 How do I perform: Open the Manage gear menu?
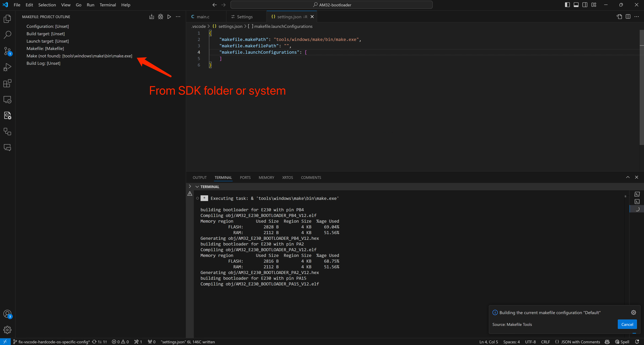point(8,330)
